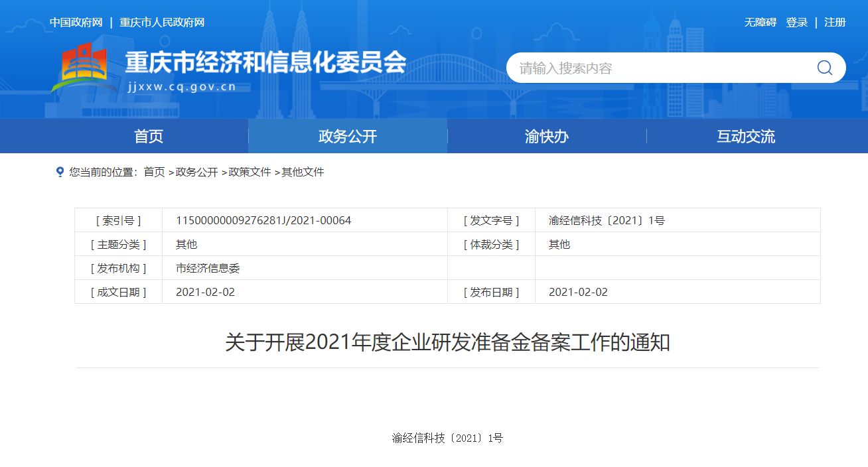Screen dimensions: 868x467
Task: Go to 政务公开 in the breadcrumb
Action: (196, 172)
